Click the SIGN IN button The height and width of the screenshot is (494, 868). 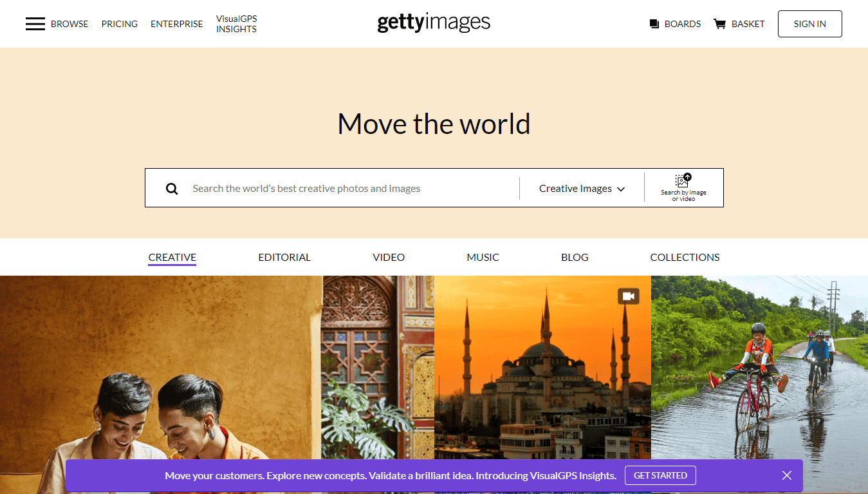pos(809,24)
